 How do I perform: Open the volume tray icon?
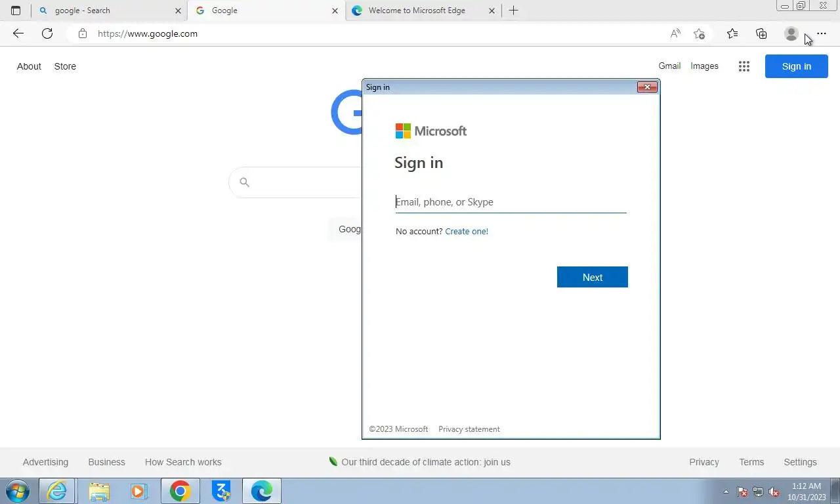(774, 492)
